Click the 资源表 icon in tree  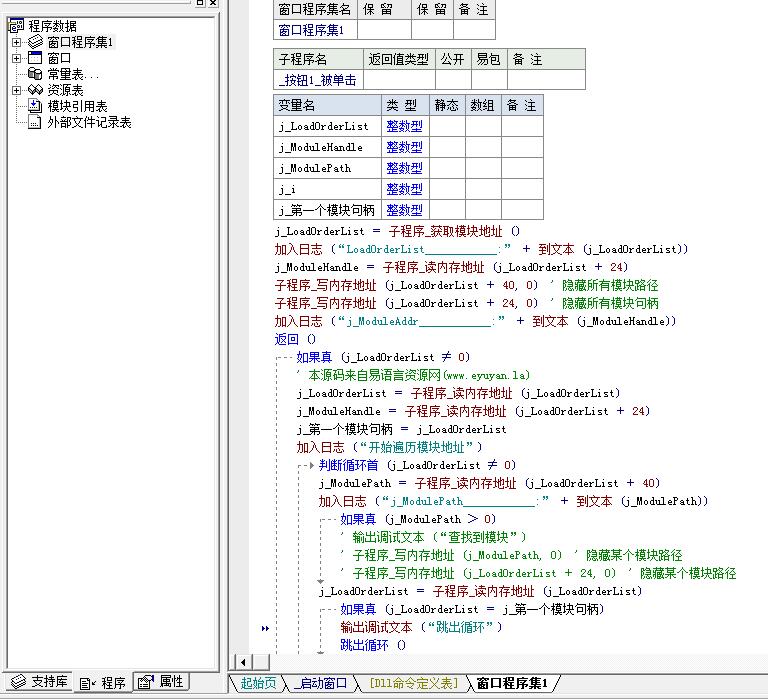[x=36, y=90]
